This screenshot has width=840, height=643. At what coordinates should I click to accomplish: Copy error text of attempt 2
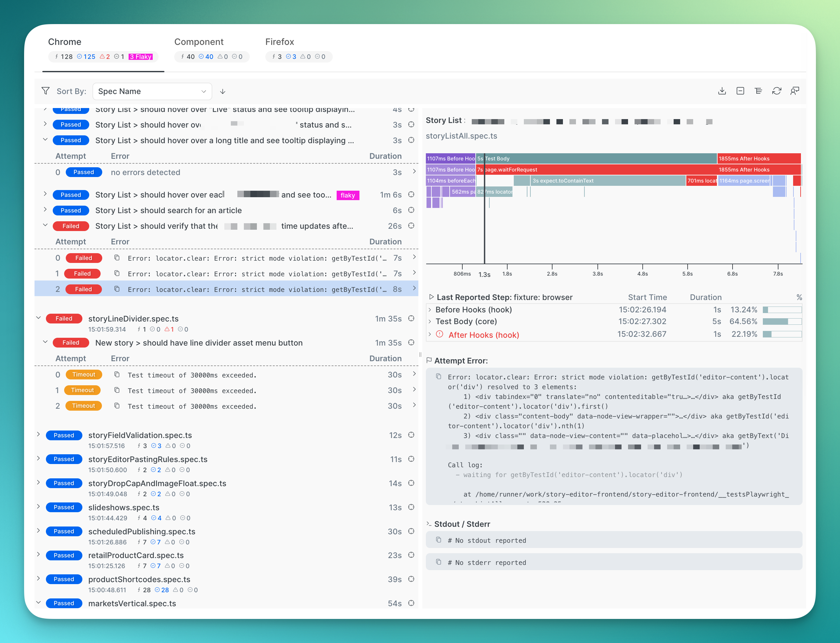[x=117, y=289]
